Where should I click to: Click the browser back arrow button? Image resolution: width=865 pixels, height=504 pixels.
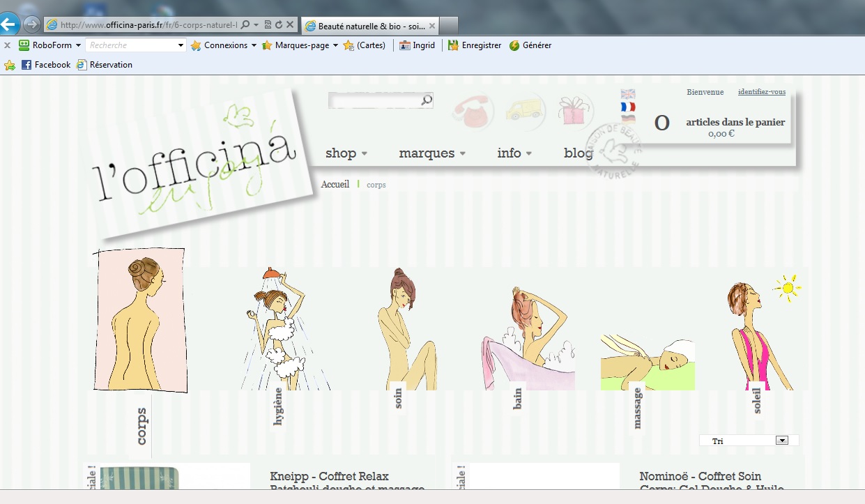pyautogui.click(x=9, y=24)
